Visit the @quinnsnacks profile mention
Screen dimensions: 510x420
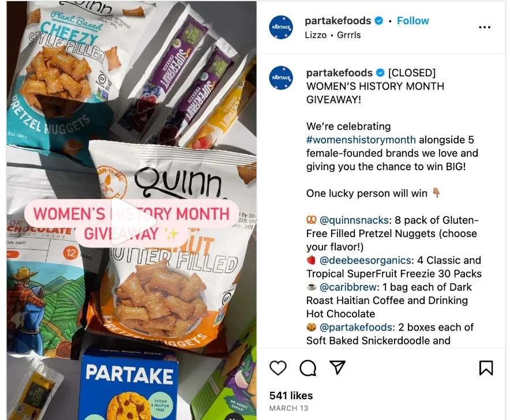[354, 220]
